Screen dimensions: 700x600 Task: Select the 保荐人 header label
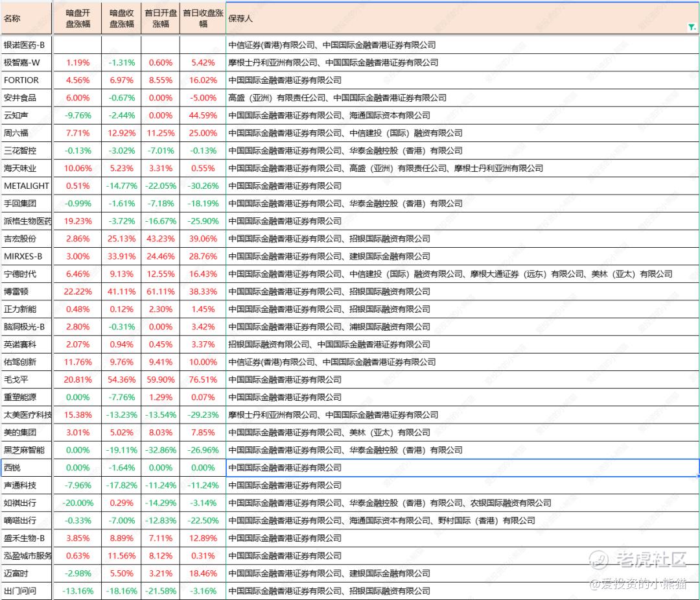click(x=240, y=18)
